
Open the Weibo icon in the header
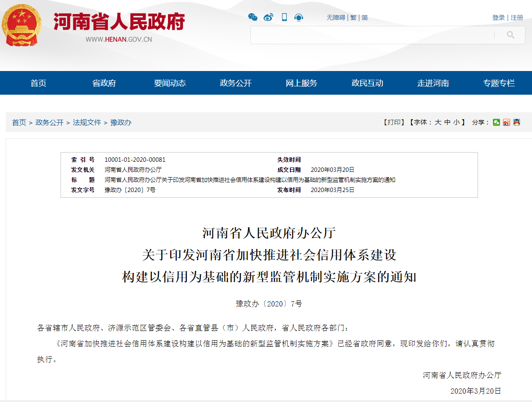point(268,17)
